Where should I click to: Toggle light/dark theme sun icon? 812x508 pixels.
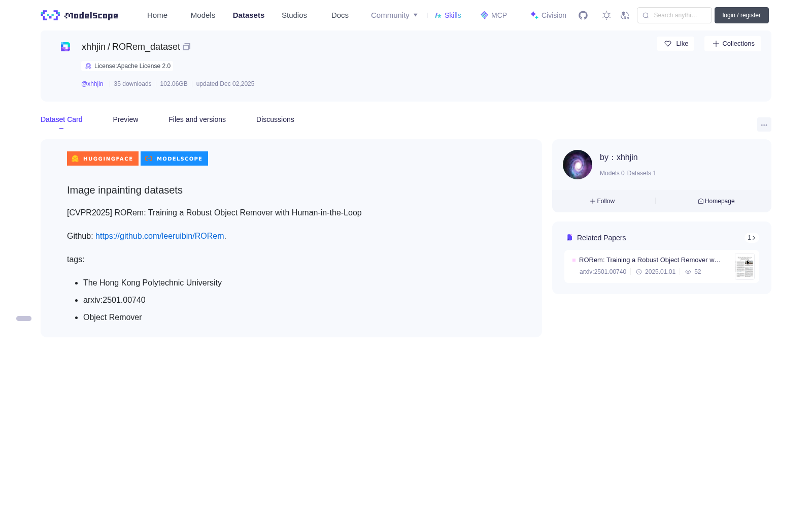[x=606, y=15]
